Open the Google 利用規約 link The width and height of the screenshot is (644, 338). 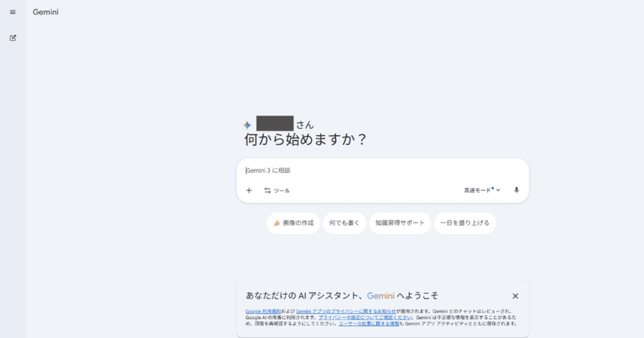(263, 312)
